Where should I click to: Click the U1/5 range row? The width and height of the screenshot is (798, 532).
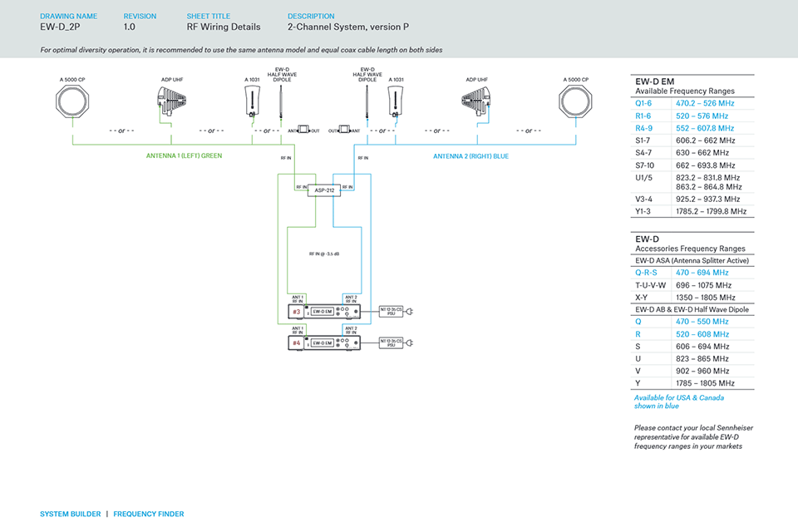(x=692, y=182)
